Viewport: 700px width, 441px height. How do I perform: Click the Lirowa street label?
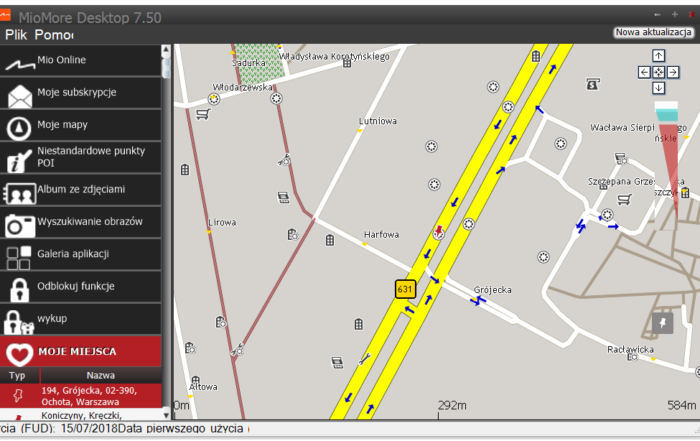[222, 222]
